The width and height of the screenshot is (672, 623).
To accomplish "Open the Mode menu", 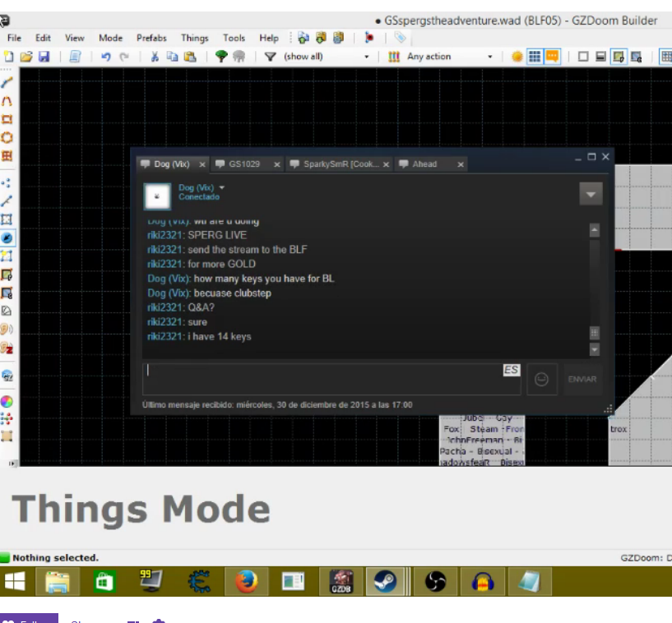I will point(110,38).
